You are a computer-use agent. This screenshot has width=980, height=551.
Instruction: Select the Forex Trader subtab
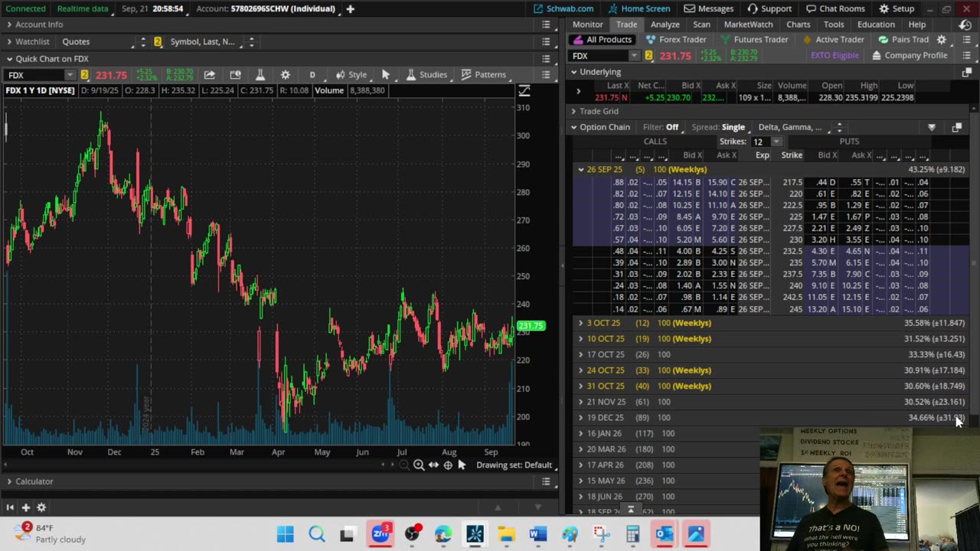676,40
